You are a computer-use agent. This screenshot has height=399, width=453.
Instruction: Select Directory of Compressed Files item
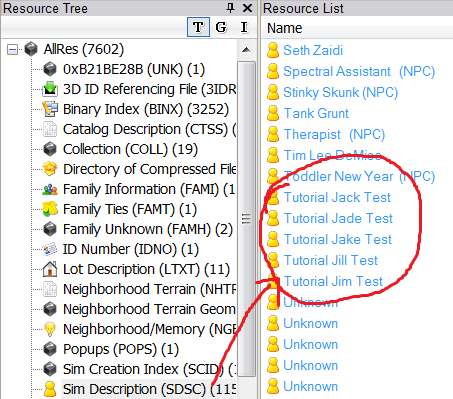149,169
